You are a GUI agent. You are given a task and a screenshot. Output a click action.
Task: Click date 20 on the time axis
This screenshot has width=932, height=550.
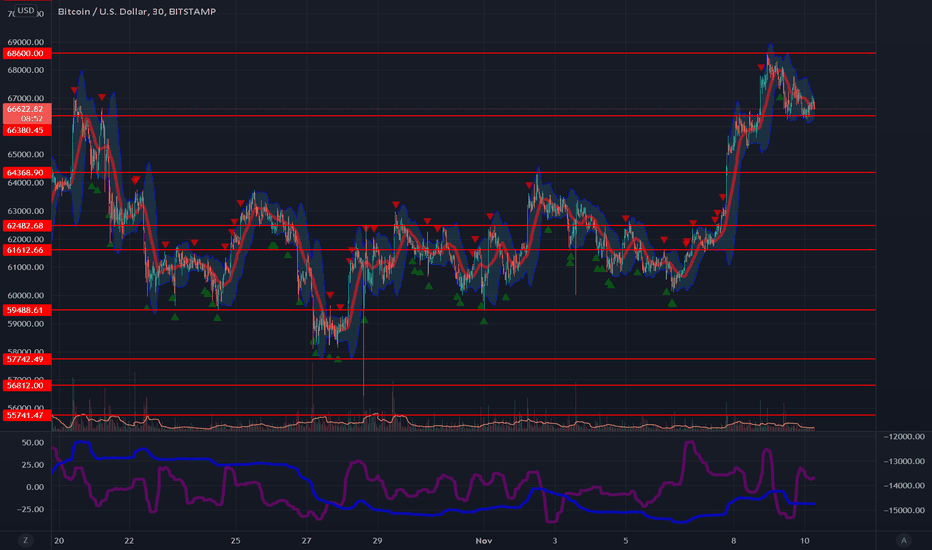[59, 540]
